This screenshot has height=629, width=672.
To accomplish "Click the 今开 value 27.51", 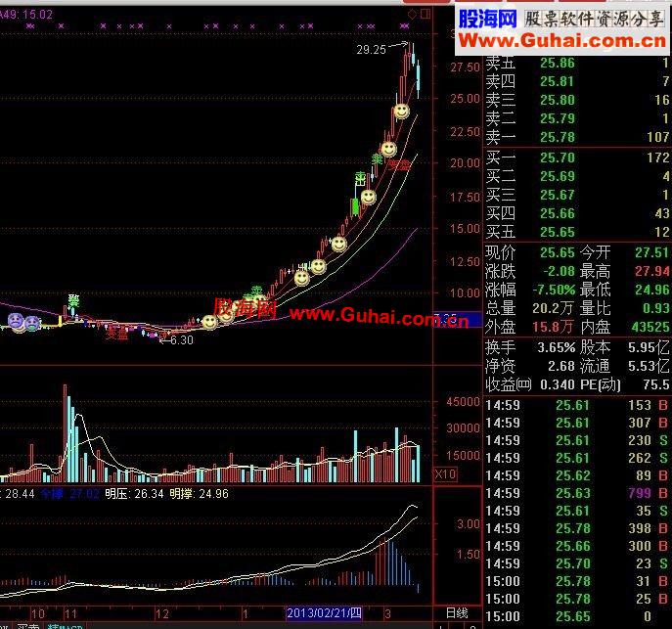I will click(651, 252).
